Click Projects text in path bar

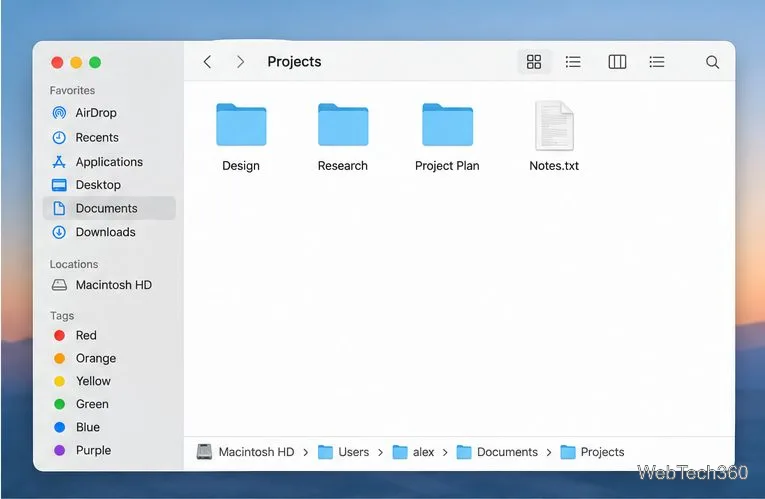pyautogui.click(x=603, y=452)
